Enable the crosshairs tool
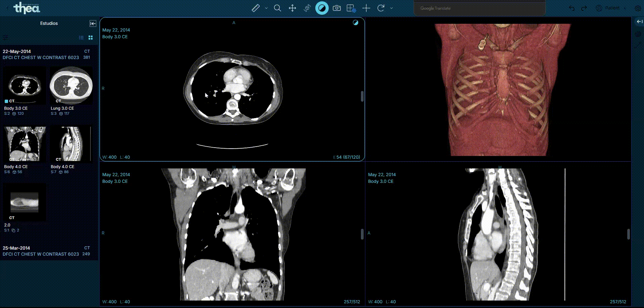 pos(366,8)
